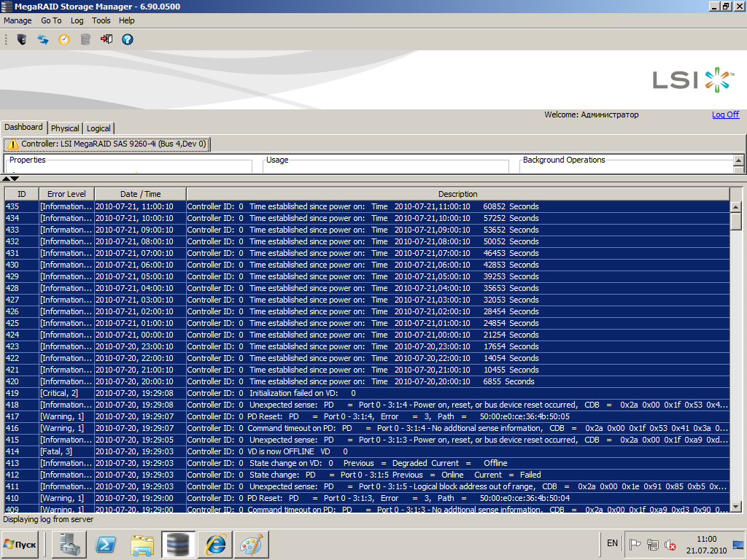Sort the log by Error Level column

point(66,194)
